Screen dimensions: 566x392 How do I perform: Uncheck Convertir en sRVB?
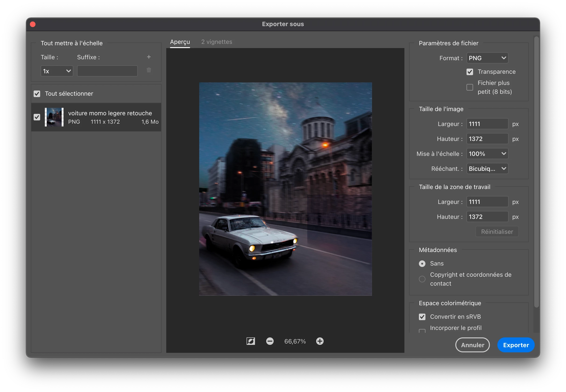click(422, 317)
